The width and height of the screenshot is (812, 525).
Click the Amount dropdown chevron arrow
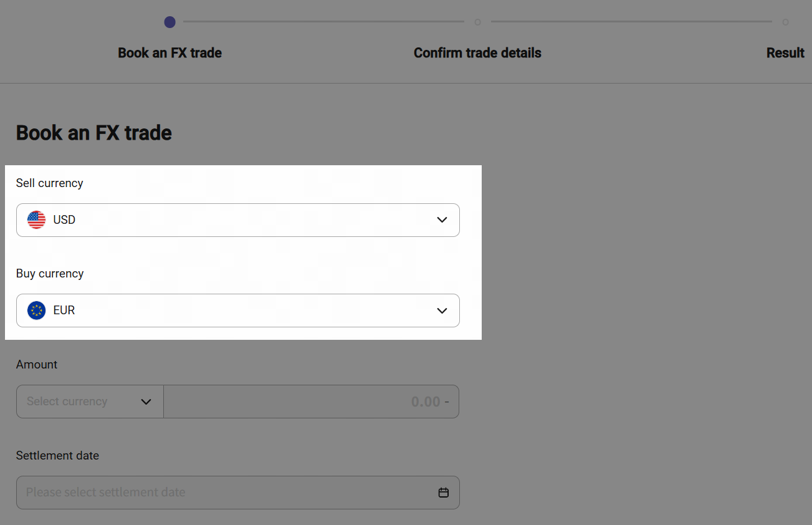[146, 402]
